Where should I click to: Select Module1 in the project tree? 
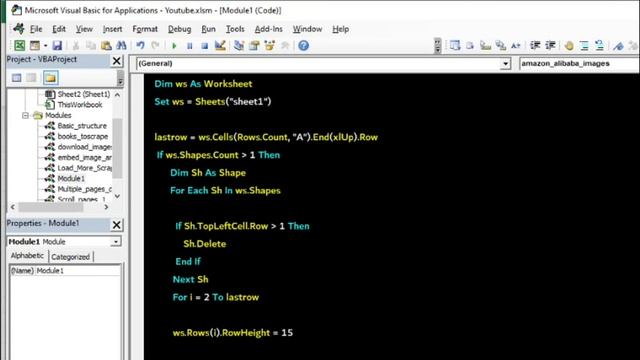(x=71, y=178)
